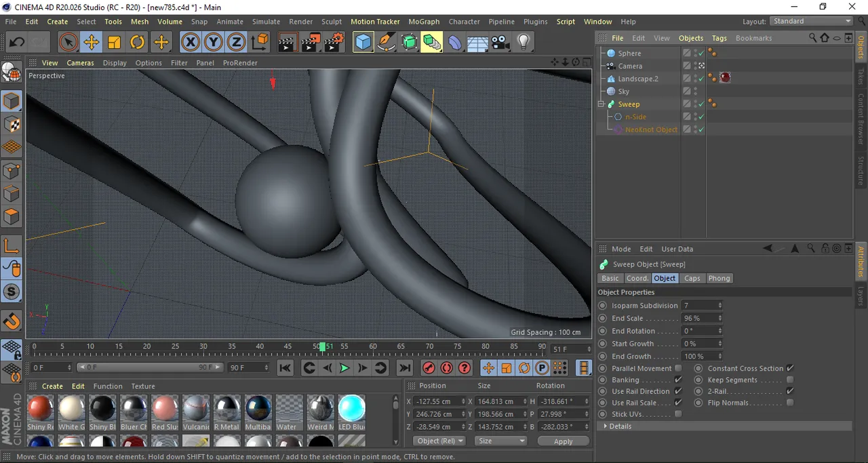Screen dimensions: 868x463
Task: Open the Layout dropdown
Action: tap(812, 21)
